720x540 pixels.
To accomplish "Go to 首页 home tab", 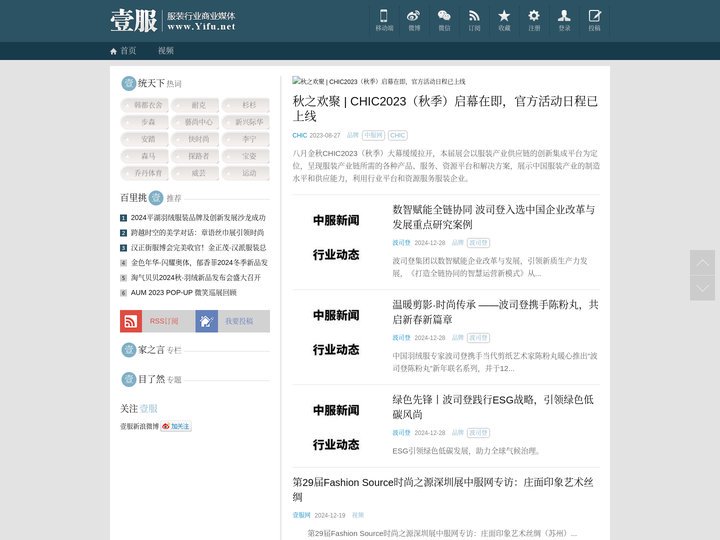I will (x=124, y=51).
